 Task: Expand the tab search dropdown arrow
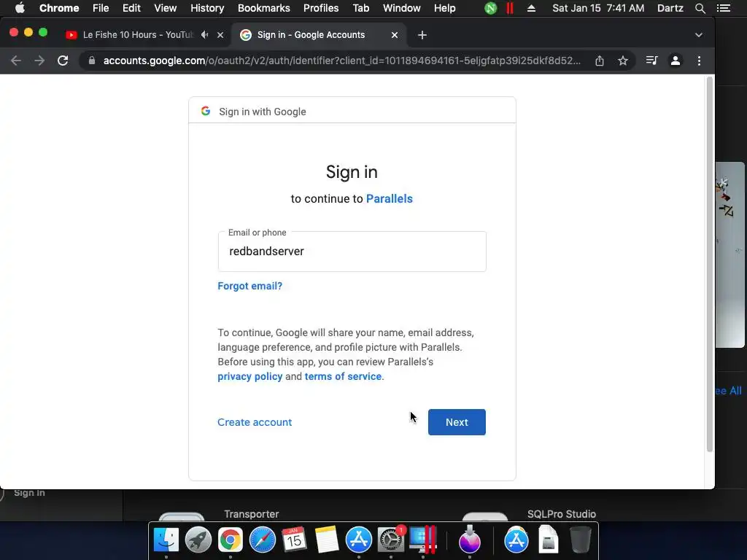coord(698,35)
